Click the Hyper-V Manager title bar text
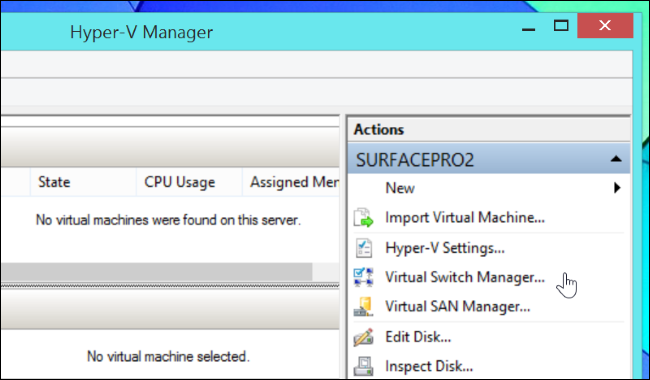Screen dimensions: 650x380 pyautogui.click(x=141, y=32)
